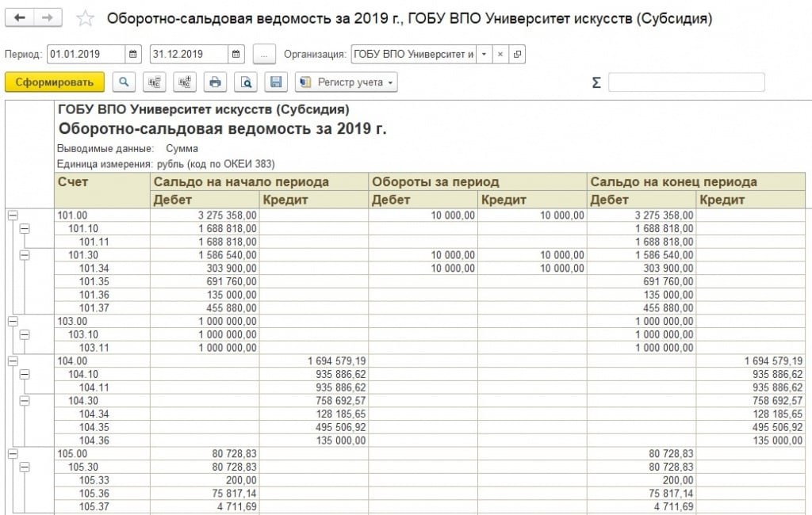812x515 pixels.
Task: Open print preview of the report
Action: click(x=246, y=82)
